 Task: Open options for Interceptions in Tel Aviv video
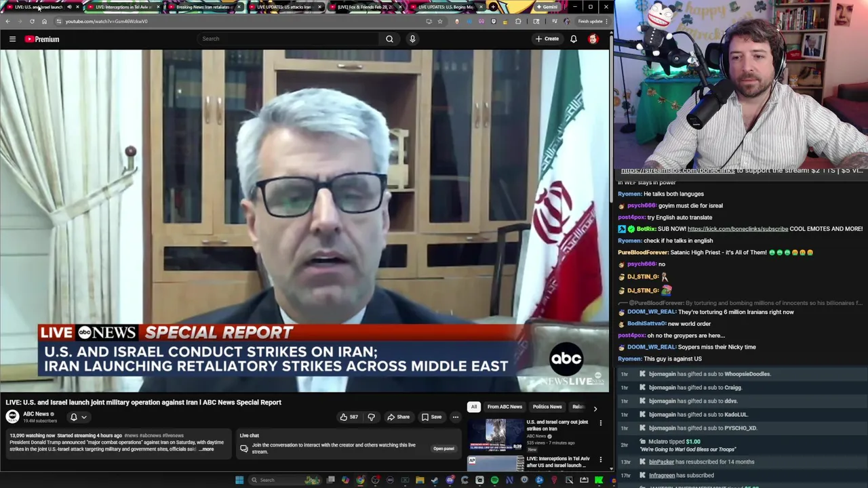600,460
